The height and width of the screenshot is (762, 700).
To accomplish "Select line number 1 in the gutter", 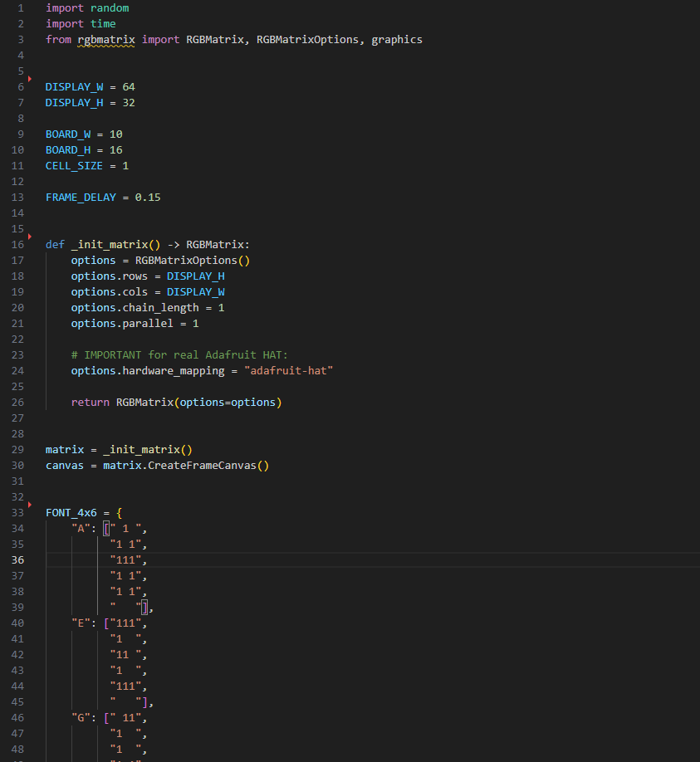I will pyautogui.click(x=20, y=8).
